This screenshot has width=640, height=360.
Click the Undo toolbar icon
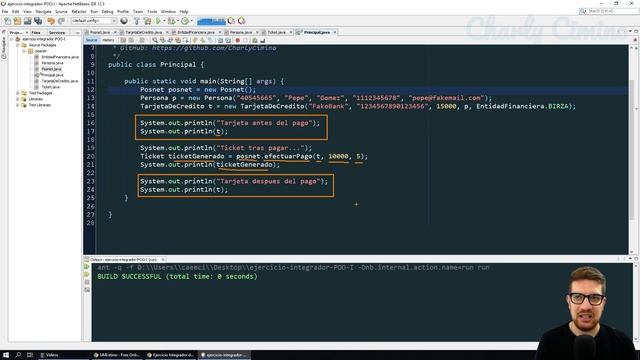(x=51, y=21)
